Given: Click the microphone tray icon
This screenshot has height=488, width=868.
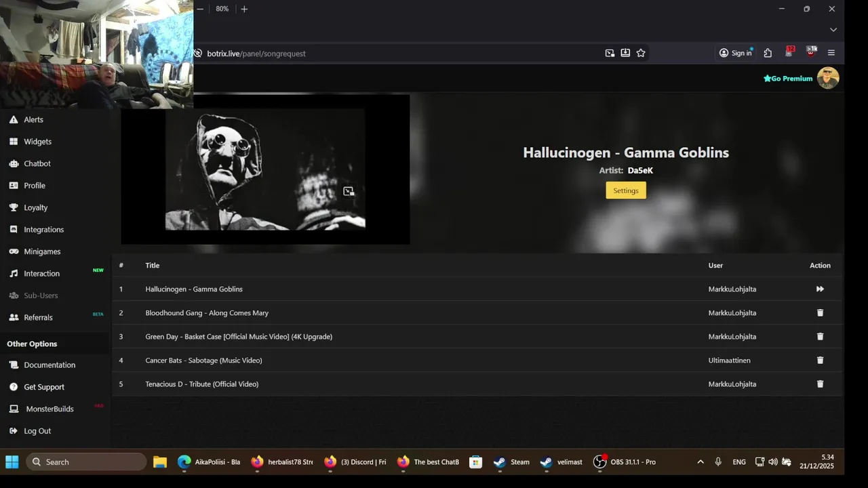Looking at the screenshot, I should pyautogui.click(x=718, y=462).
